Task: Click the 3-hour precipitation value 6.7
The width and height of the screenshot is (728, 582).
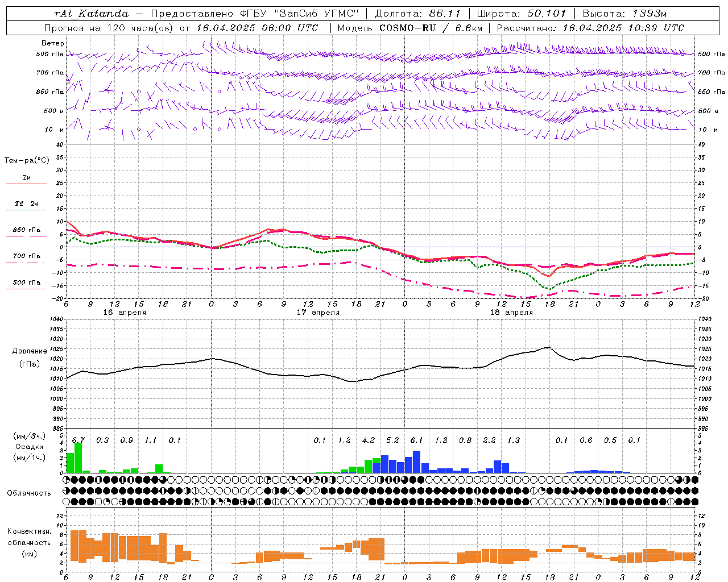Action: point(78,440)
